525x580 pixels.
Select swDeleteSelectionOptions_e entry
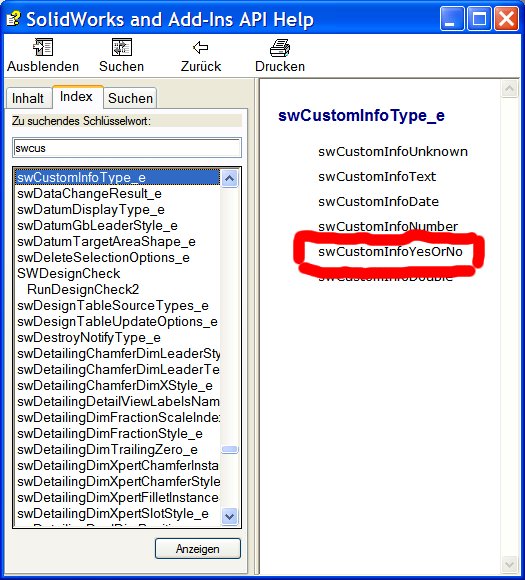click(x=104, y=257)
